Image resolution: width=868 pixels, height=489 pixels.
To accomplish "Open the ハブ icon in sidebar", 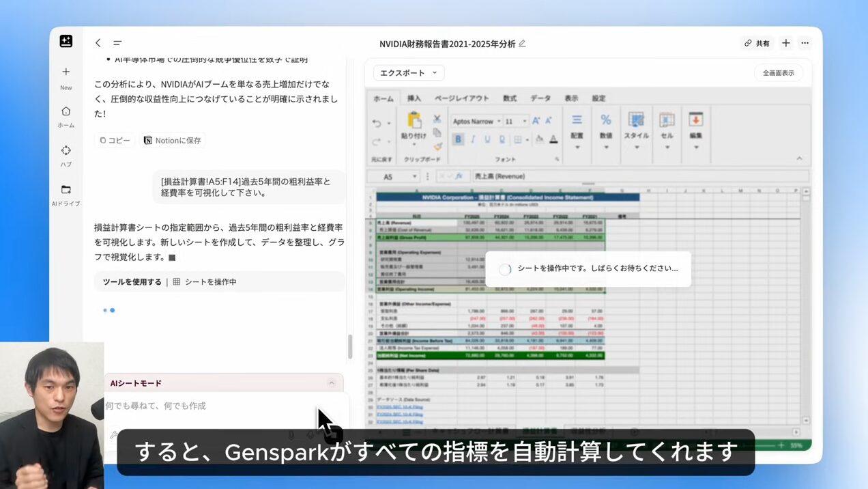I will [x=66, y=151].
